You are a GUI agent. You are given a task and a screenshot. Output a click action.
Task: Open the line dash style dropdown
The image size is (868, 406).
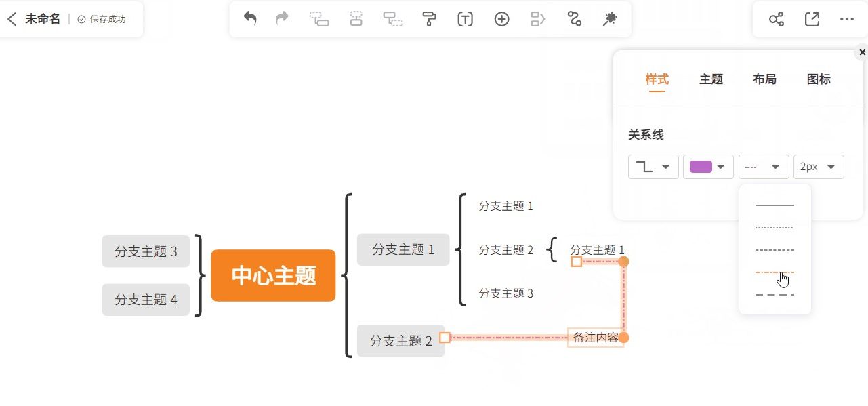(764, 167)
